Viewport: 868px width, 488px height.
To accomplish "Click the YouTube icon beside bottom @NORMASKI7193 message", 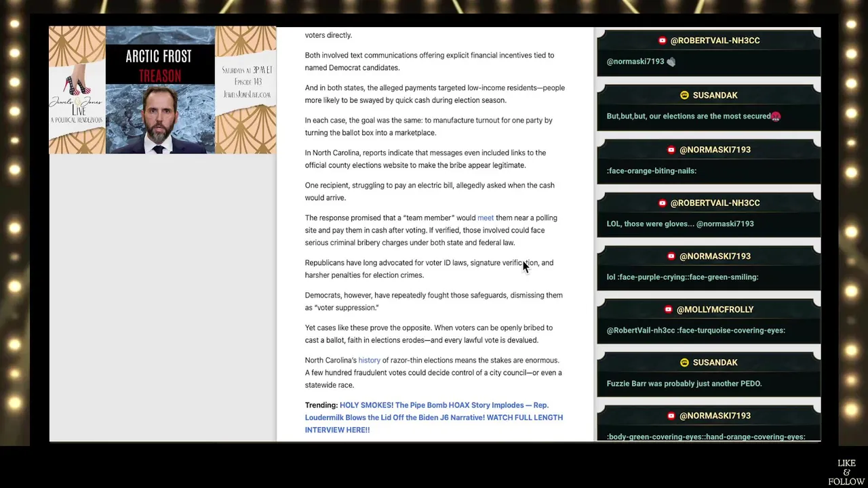I will 671,416.
